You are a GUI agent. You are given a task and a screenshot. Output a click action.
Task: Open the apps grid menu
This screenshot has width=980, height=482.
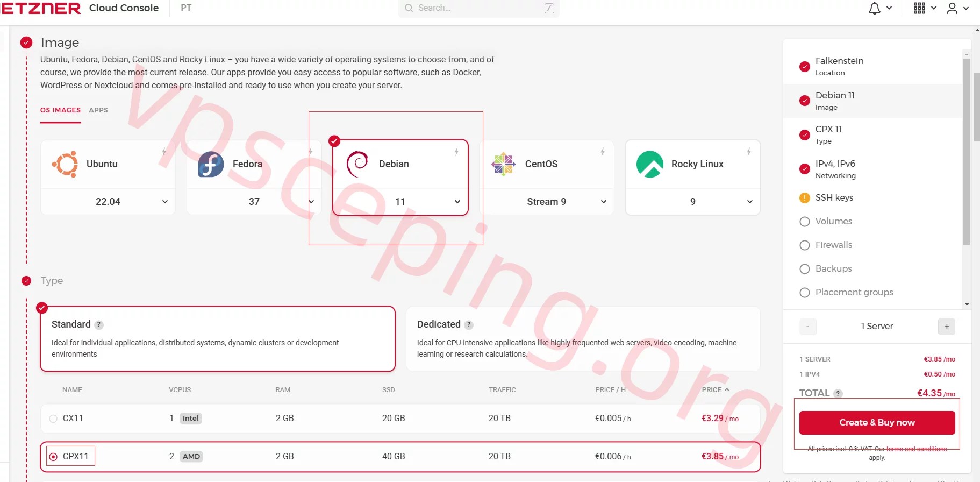919,8
